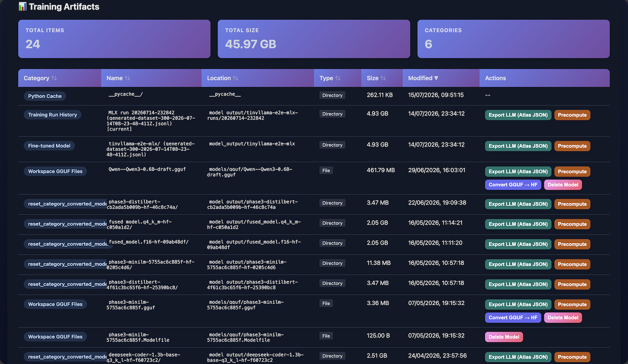Image resolution: width=628 pixels, height=364 pixels.
Task: Precompute the fused_model.f16-hf-09ab48df row
Action: (x=572, y=244)
